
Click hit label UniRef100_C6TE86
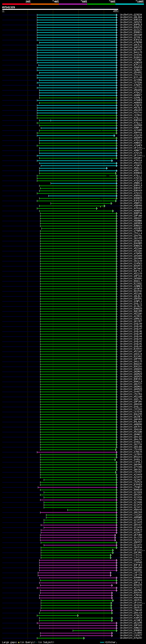[x=131, y=82]
